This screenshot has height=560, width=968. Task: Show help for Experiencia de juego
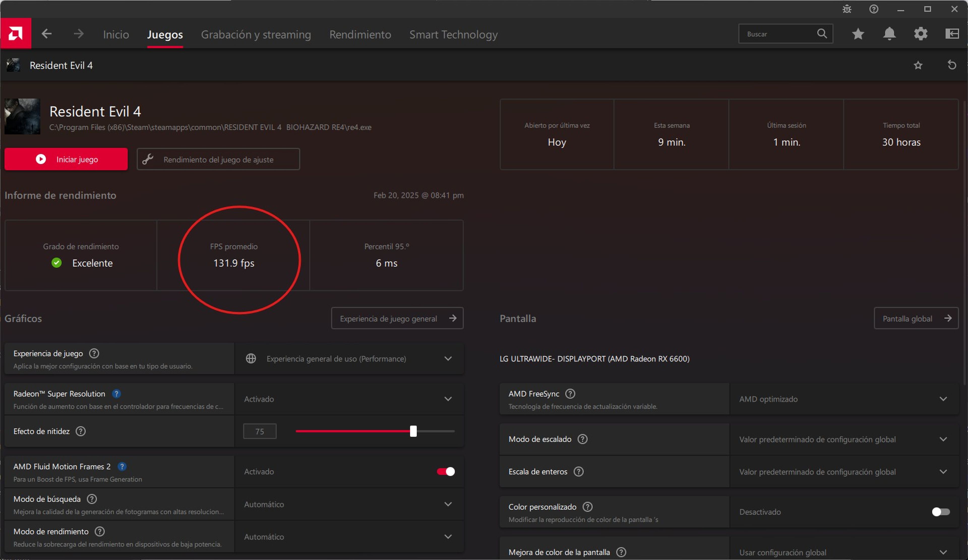pyautogui.click(x=94, y=353)
